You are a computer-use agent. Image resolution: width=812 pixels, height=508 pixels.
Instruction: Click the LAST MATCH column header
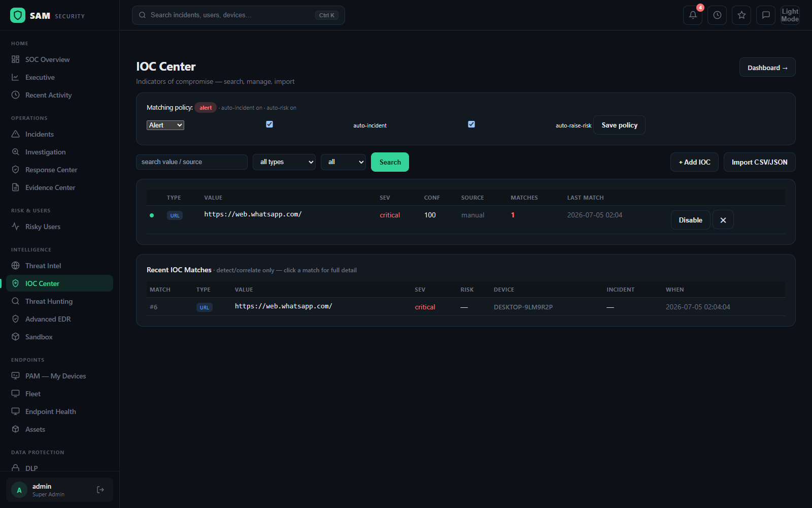coord(586,198)
